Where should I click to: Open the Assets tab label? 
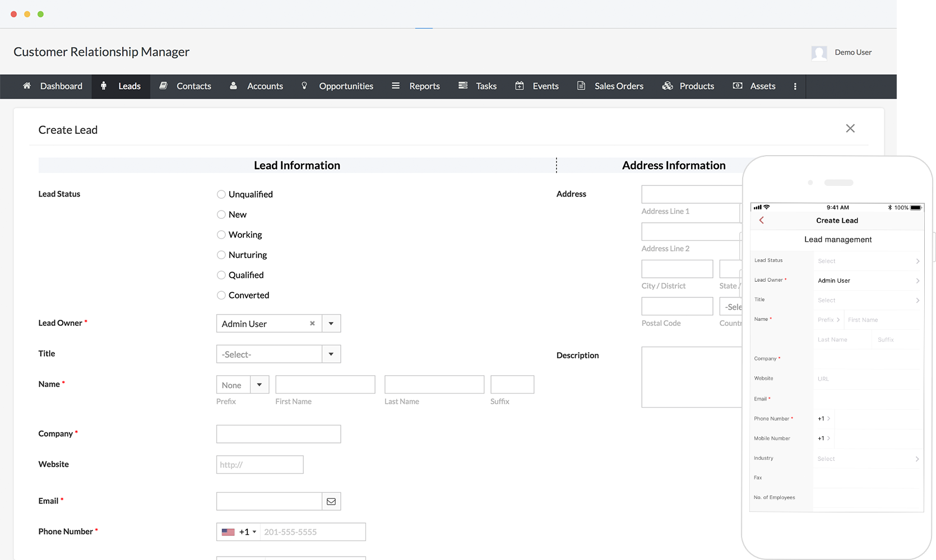(x=763, y=86)
